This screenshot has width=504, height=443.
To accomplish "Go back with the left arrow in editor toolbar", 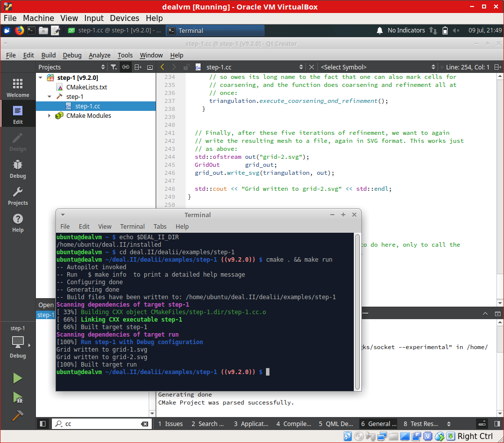I will (x=162, y=67).
